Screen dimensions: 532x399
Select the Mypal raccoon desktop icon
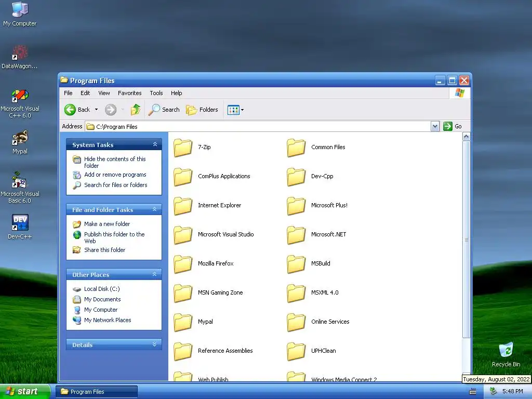tap(20, 142)
